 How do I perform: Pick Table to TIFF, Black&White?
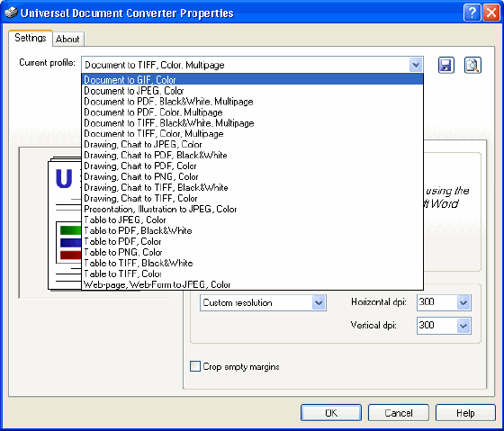click(x=252, y=263)
